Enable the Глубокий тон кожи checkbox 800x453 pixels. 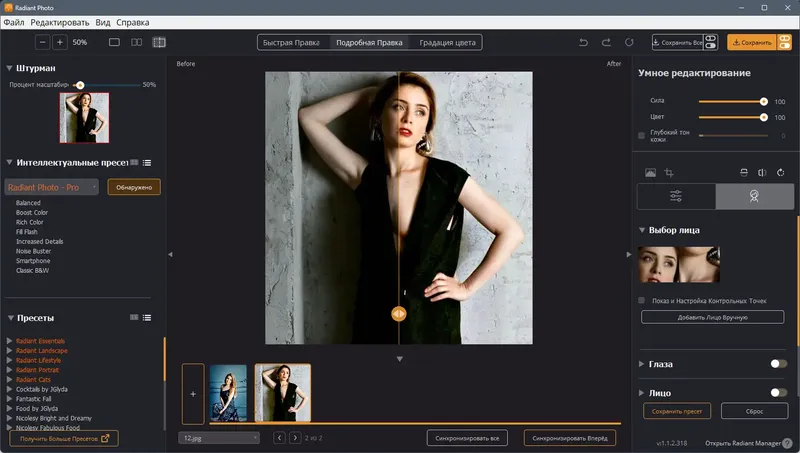pos(642,135)
